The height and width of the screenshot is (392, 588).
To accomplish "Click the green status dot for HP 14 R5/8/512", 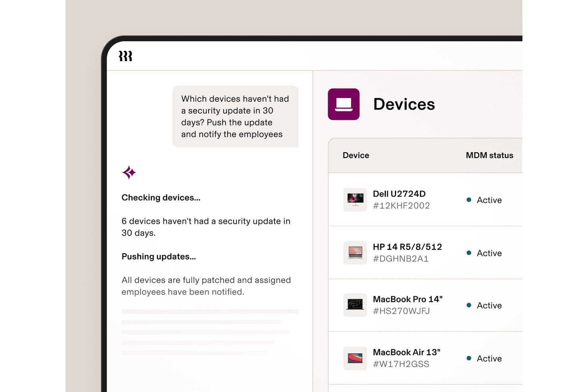I will (x=469, y=253).
